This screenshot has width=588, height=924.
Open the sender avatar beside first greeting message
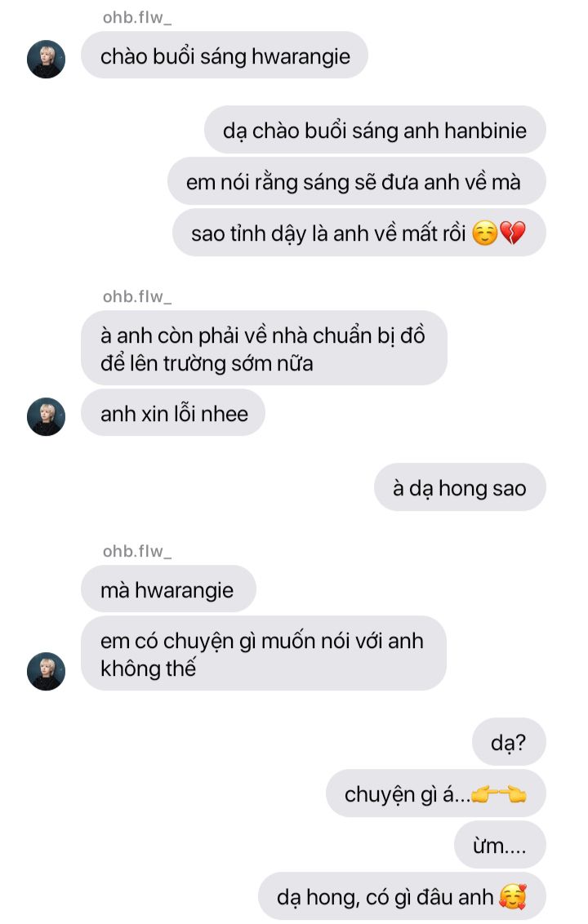click(46, 59)
